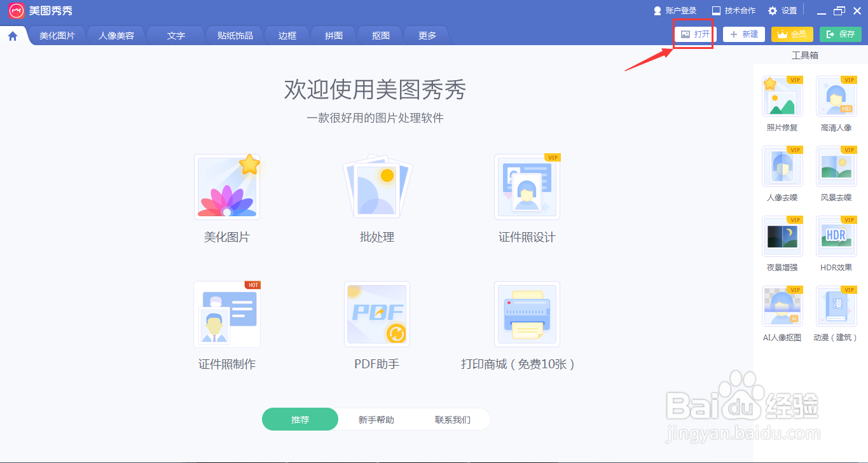This screenshot has height=463, width=868.
Task: Click the green 保存 save button
Action: click(x=841, y=34)
